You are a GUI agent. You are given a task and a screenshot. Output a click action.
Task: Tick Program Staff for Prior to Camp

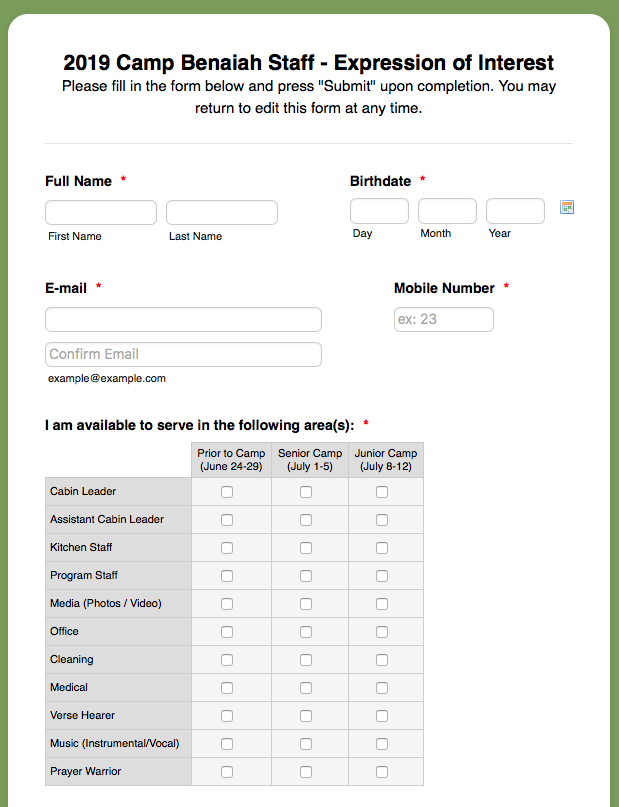point(227,576)
